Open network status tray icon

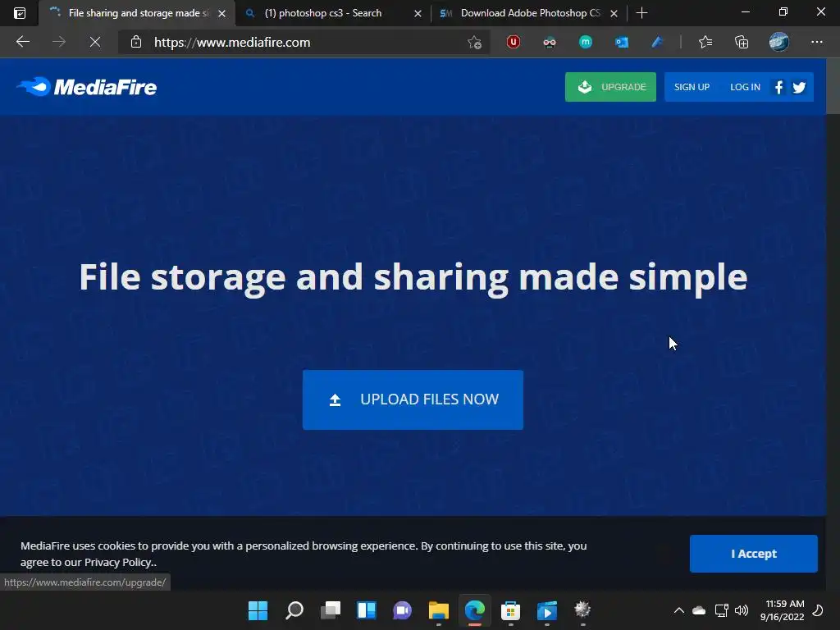click(722, 610)
